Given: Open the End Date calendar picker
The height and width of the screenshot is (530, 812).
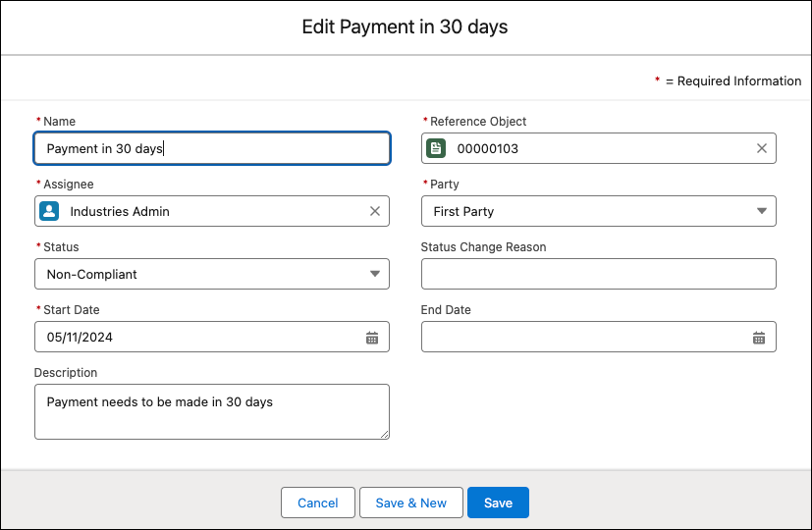Looking at the screenshot, I should click(759, 338).
